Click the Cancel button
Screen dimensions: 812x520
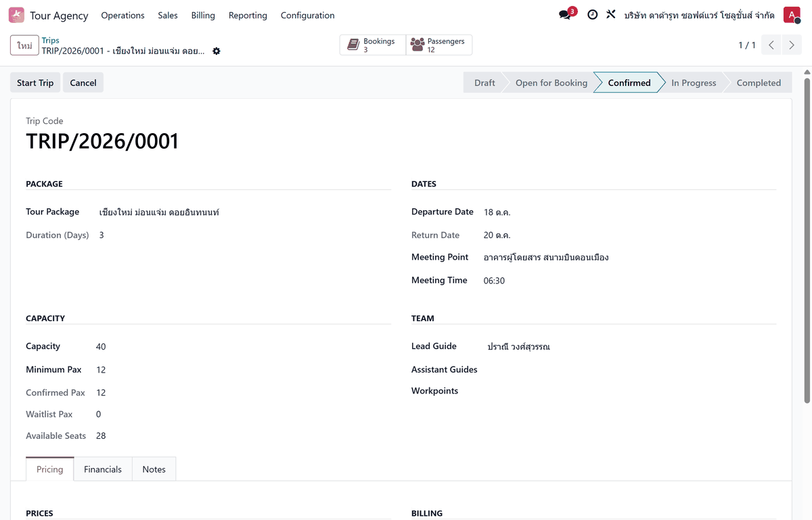pyautogui.click(x=83, y=82)
